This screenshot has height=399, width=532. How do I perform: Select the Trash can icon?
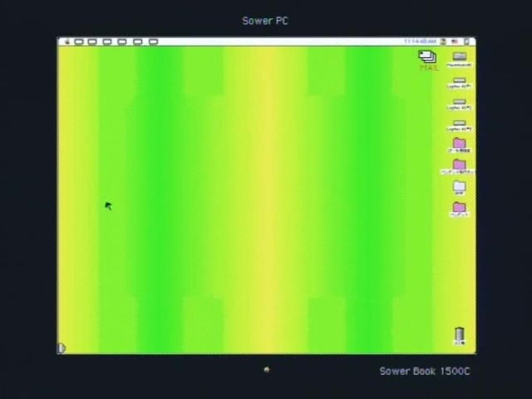[459, 335]
